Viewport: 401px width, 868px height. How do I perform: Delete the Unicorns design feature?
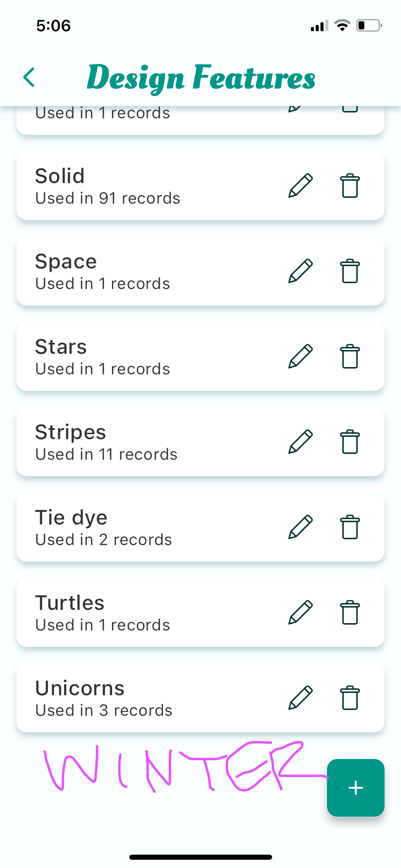point(350,698)
